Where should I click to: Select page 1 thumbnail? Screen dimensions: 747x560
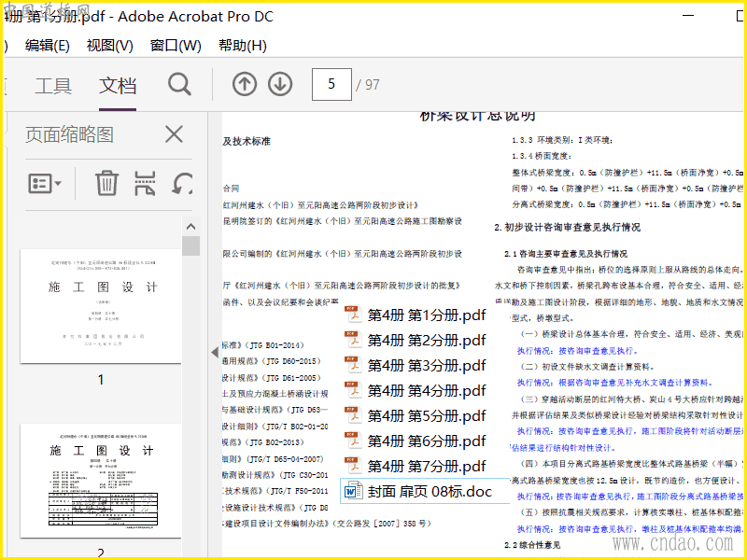click(101, 306)
